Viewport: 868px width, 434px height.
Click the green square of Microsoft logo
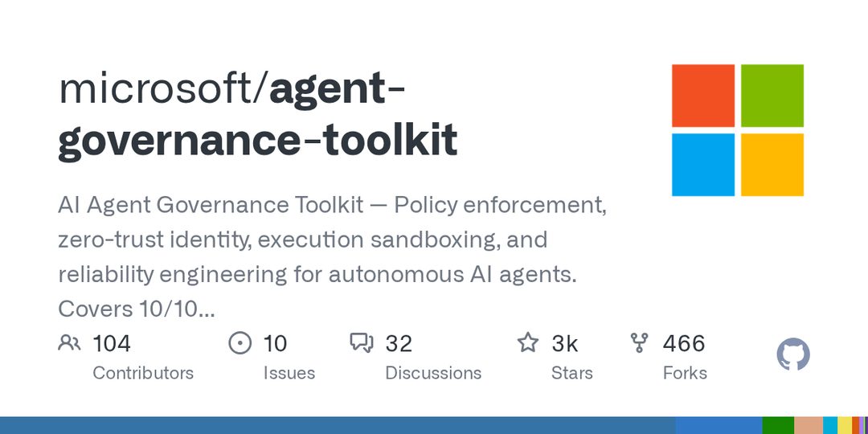tap(772, 96)
